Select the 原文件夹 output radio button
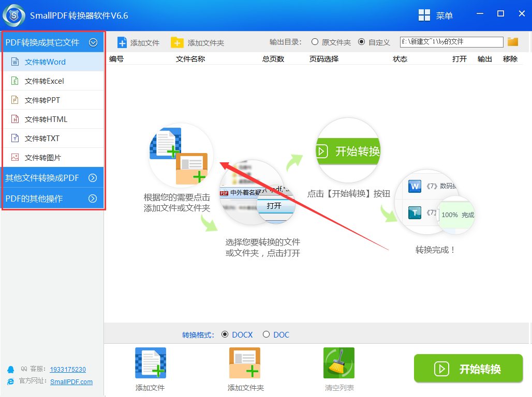Viewport: 532px width, 397px height. click(x=315, y=42)
